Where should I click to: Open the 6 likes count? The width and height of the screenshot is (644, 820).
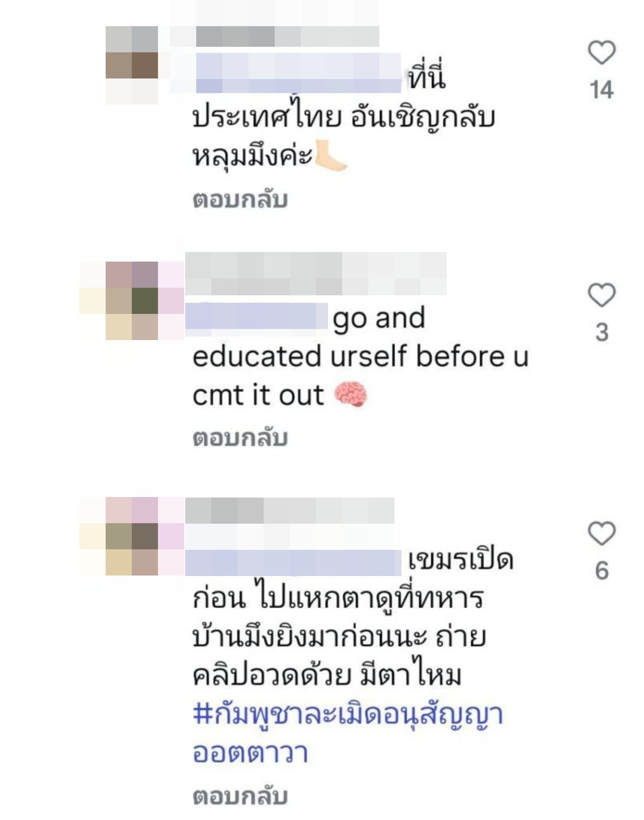point(602,571)
